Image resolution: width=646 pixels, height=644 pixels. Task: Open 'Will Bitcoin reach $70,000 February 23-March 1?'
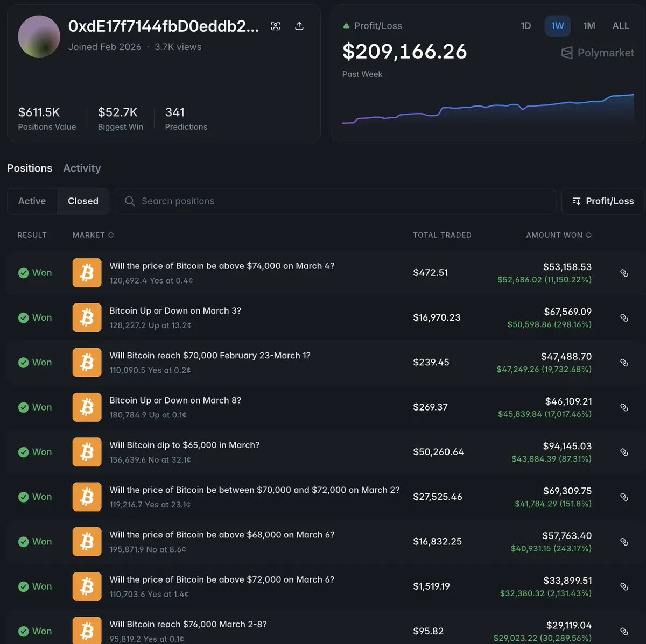[x=210, y=355]
